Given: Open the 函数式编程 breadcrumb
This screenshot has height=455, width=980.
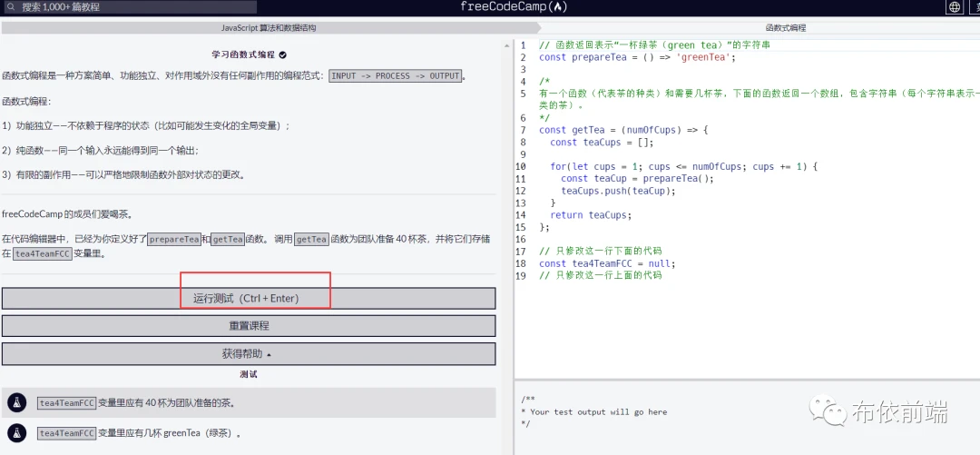Looking at the screenshot, I should tap(785, 28).
